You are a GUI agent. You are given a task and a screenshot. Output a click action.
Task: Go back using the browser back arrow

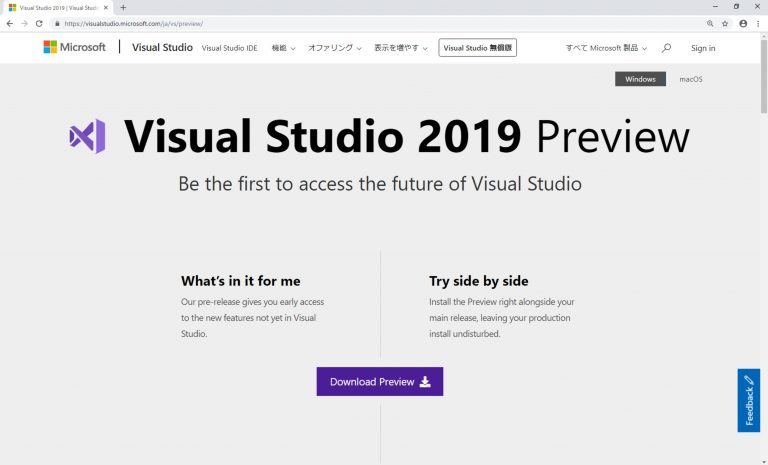coord(9,24)
